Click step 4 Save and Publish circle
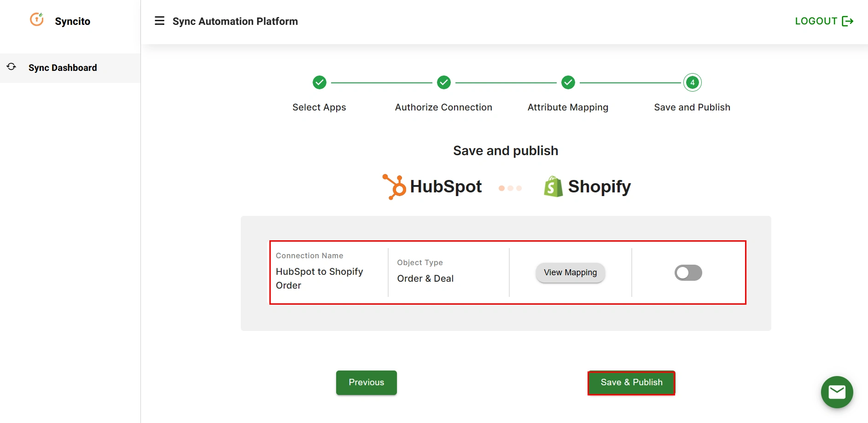Image resolution: width=868 pixels, height=423 pixels. coord(692,82)
